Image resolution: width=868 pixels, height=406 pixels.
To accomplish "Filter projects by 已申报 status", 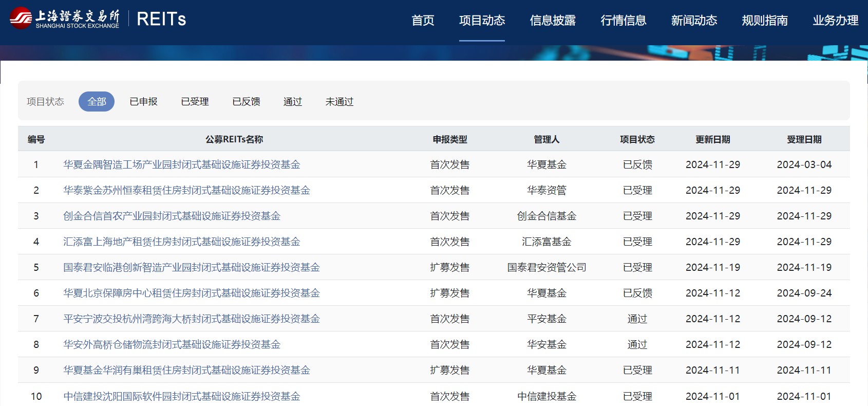I will pos(144,102).
